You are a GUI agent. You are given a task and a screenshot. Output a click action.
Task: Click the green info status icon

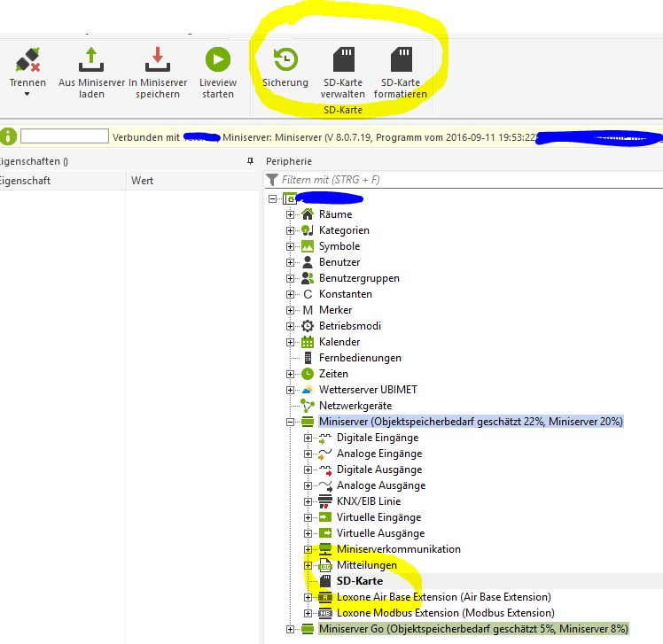point(9,136)
